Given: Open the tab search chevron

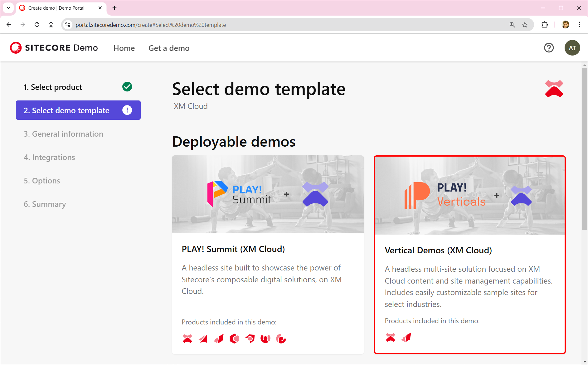Looking at the screenshot, I should coord(8,8).
